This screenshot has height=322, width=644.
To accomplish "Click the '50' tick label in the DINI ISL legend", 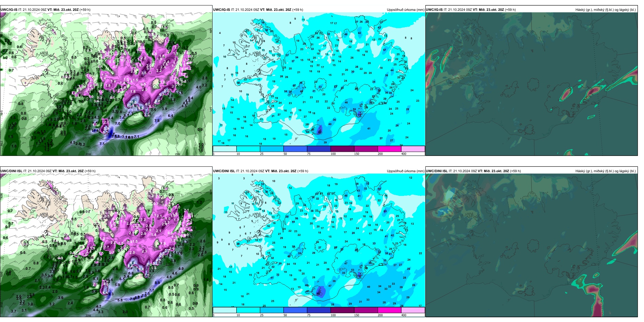I will (x=285, y=315).
